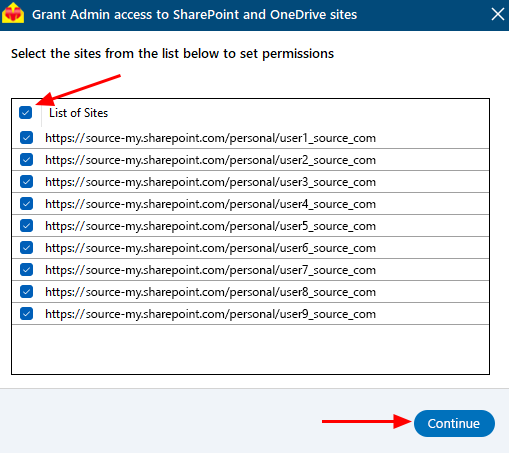Select the user1_source_com site URL text
Image resolution: width=509 pixels, height=453 pixels.
point(210,138)
